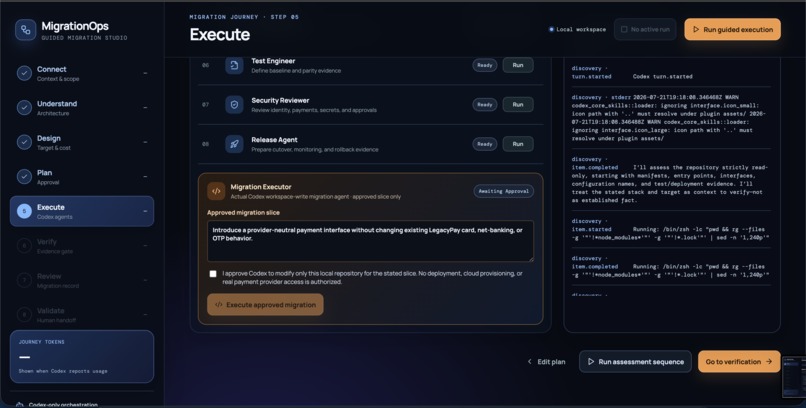Click the Understand step checkmark icon

click(x=24, y=108)
